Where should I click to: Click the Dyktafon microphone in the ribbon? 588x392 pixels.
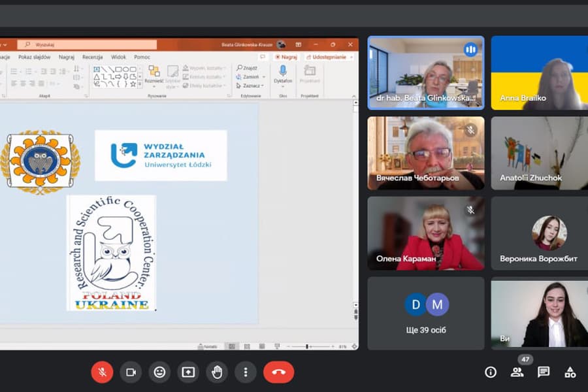pos(282,72)
